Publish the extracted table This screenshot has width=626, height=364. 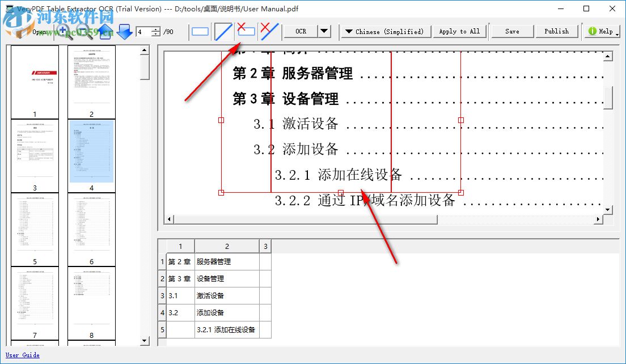(x=557, y=31)
